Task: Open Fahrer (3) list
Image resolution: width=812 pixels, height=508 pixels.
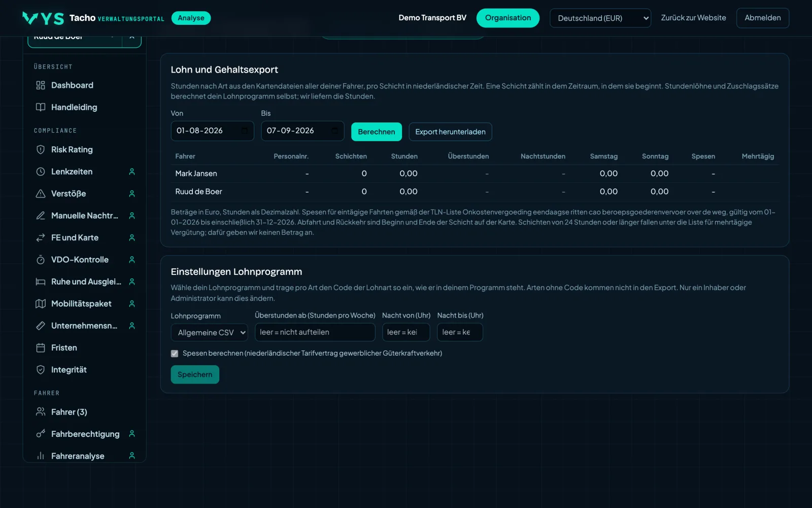Action: coord(84,412)
